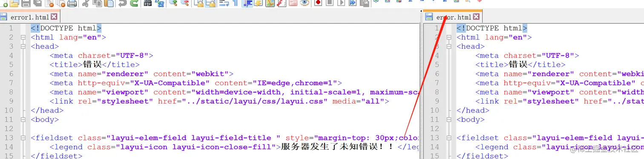Close the current document via toolbar
Viewport: 644px width, 159px height.
point(49,3)
